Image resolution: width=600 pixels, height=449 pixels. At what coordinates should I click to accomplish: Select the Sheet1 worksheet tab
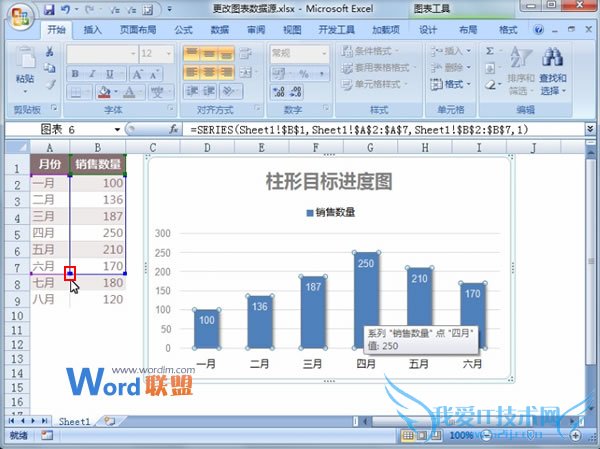pos(74,421)
